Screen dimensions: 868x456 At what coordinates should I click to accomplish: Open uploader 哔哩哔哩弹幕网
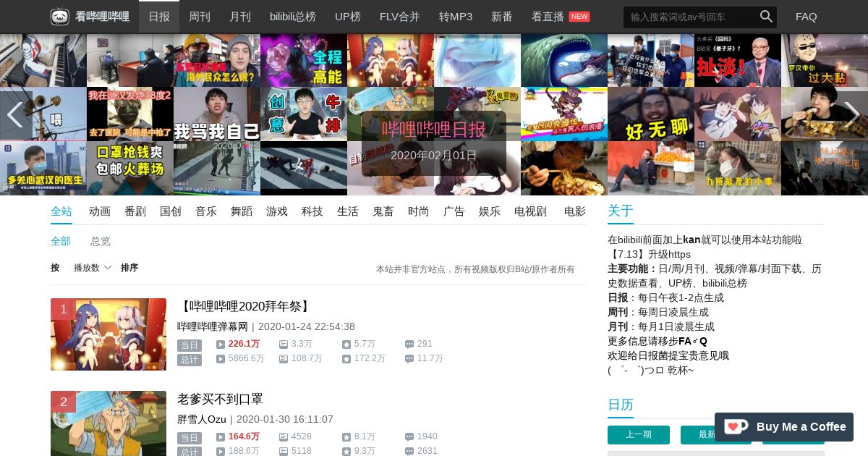(x=213, y=326)
